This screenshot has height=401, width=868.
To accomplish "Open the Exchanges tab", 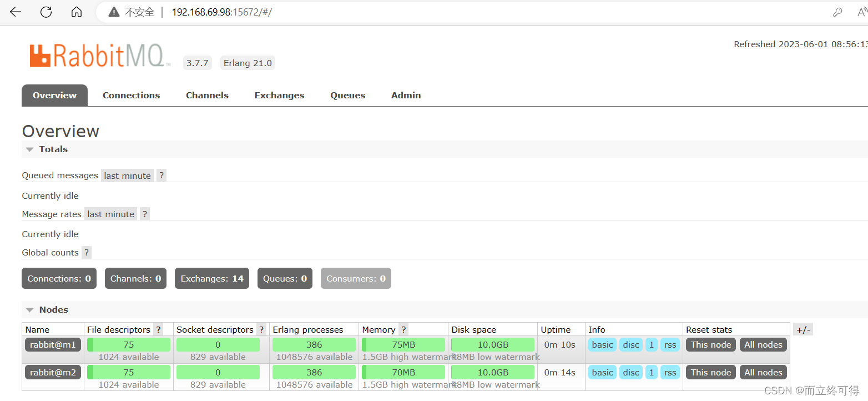I will pyautogui.click(x=279, y=95).
